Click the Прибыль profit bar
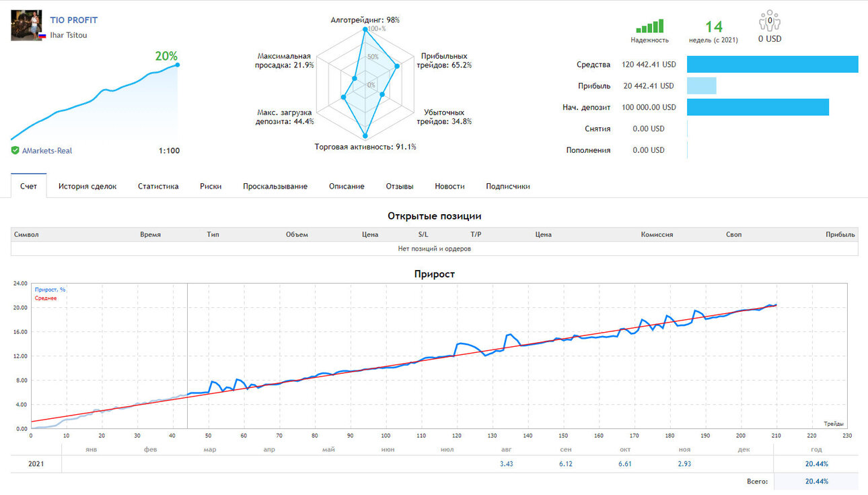This screenshot has width=868, height=495. pos(702,86)
